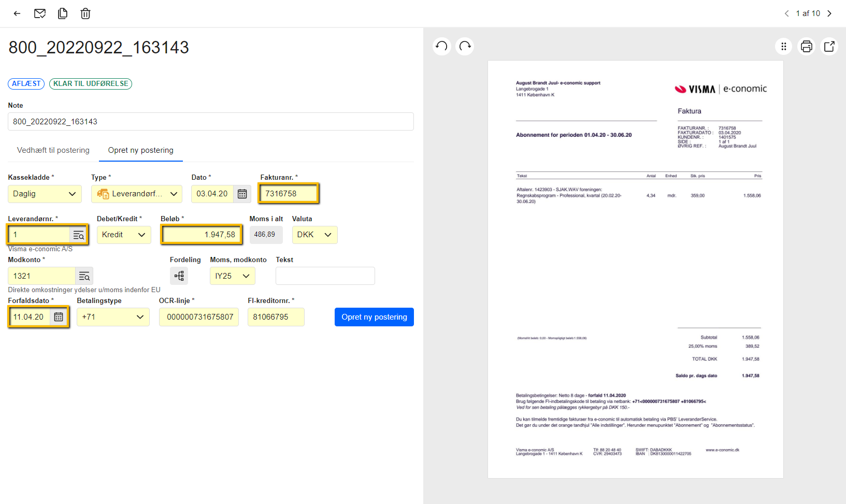Click inside the Tekst input field

(325, 276)
